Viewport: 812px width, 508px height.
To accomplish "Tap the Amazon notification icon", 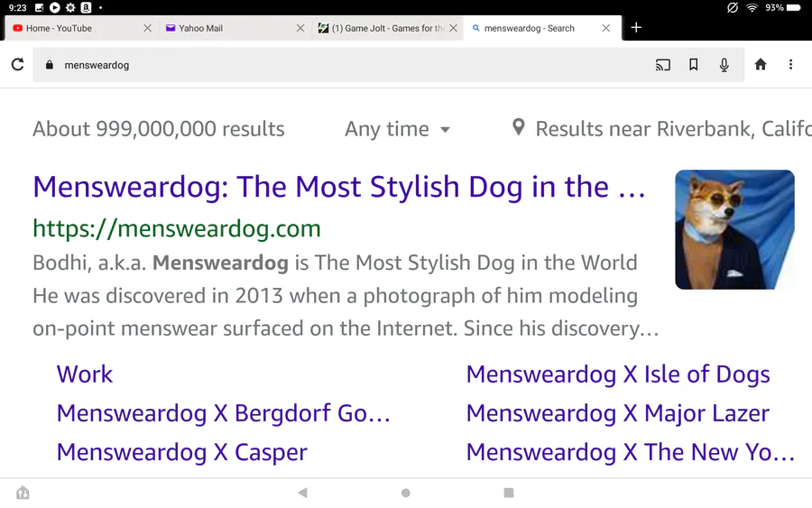I will click(x=86, y=8).
